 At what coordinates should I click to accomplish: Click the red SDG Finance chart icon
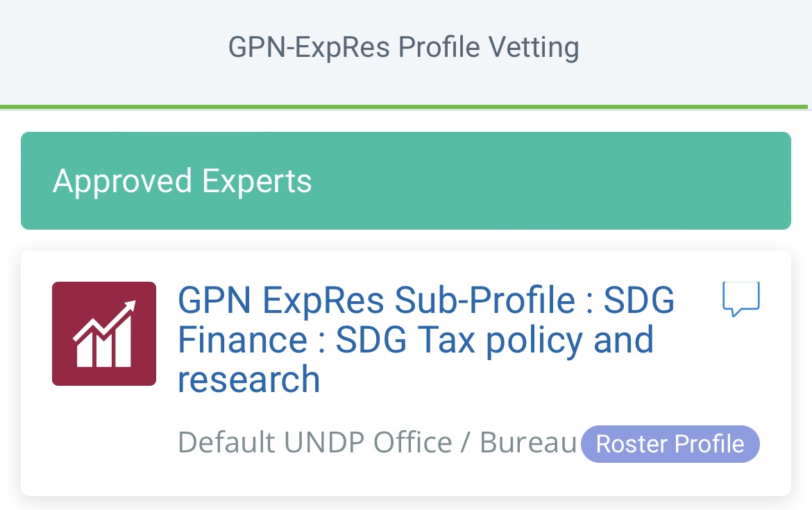104,334
